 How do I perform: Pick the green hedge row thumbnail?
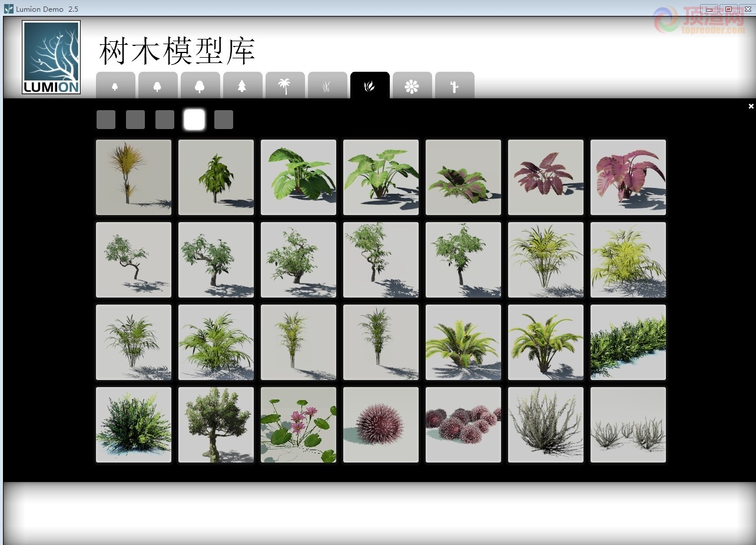click(x=628, y=342)
